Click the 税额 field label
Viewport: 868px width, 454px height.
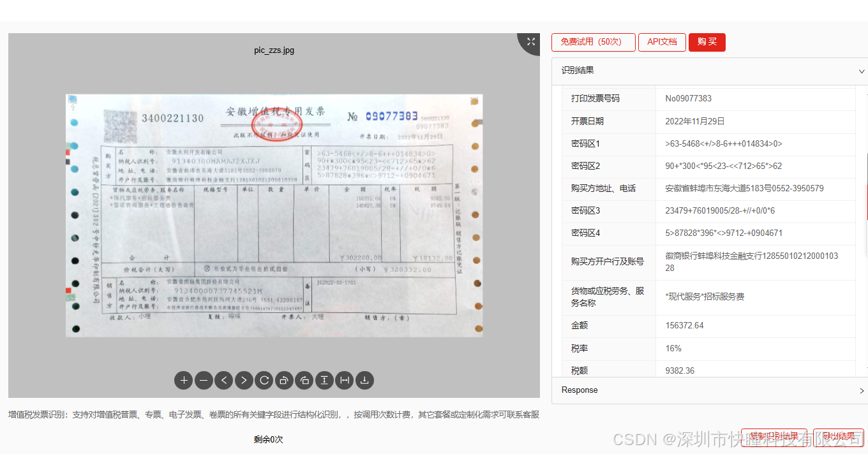click(x=580, y=370)
